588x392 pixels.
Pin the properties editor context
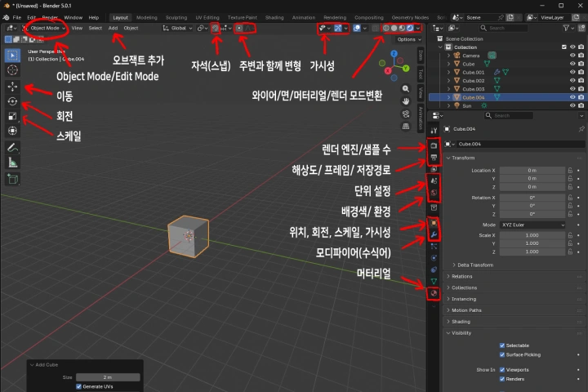click(x=581, y=129)
